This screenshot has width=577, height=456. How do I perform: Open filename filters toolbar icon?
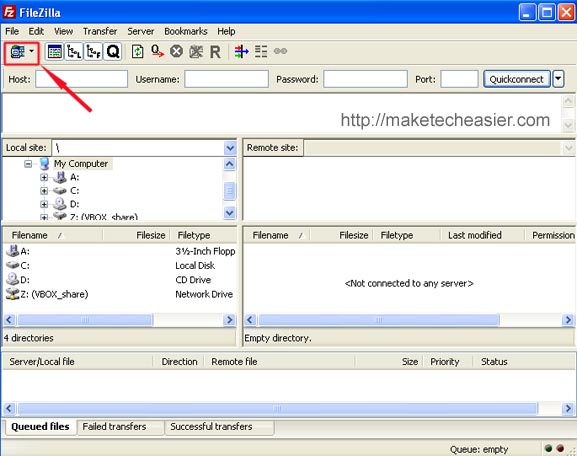tap(241, 52)
